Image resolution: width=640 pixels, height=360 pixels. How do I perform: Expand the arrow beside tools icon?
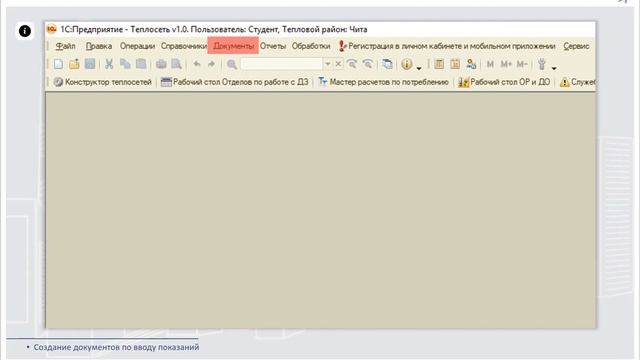pos(554,68)
